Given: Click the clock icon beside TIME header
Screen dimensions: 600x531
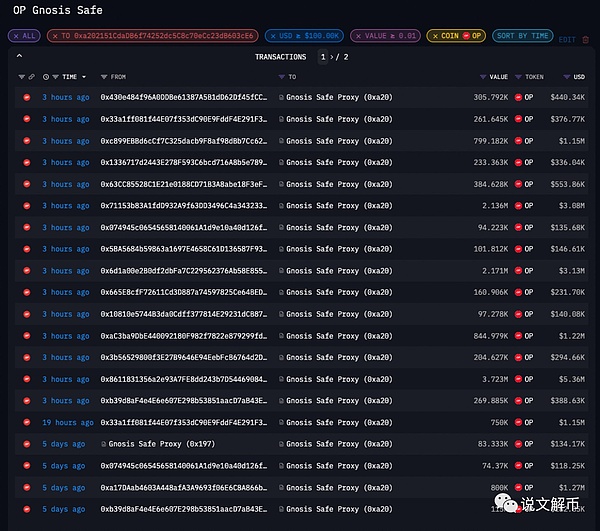Looking at the screenshot, I should tap(46, 77).
